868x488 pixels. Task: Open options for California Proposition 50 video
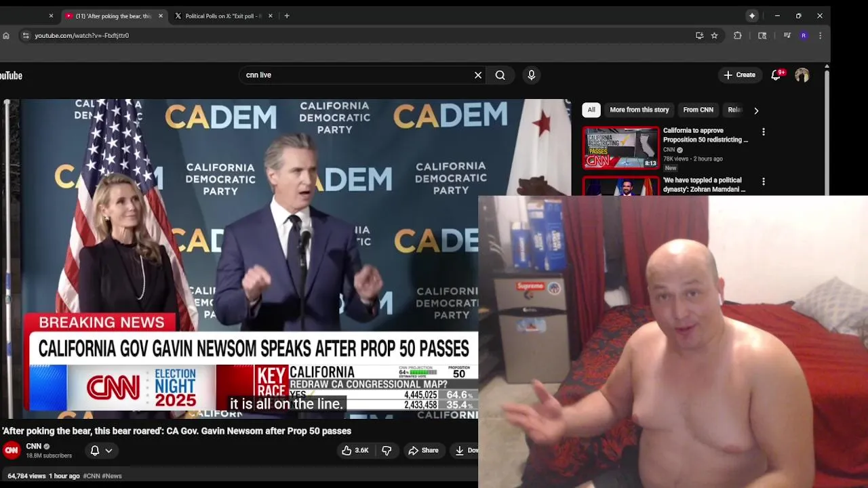tap(764, 132)
